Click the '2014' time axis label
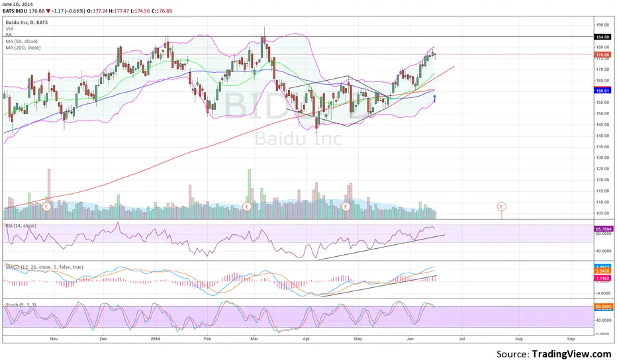Viewport: 617px width, 364px height. [156, 339]
